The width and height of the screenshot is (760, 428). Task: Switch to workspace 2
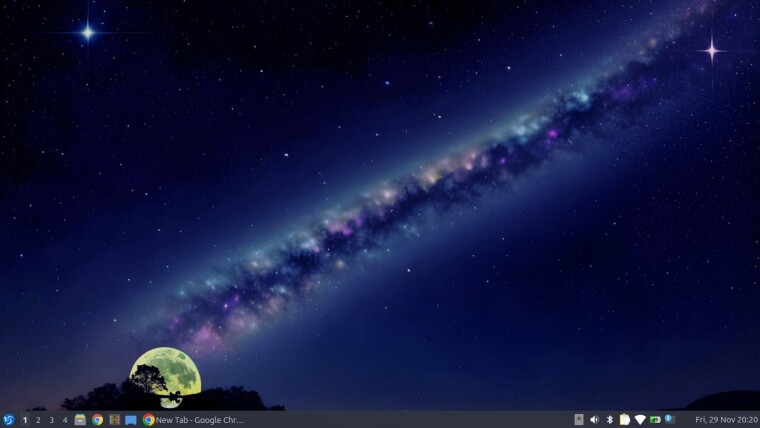click(38, 420)
